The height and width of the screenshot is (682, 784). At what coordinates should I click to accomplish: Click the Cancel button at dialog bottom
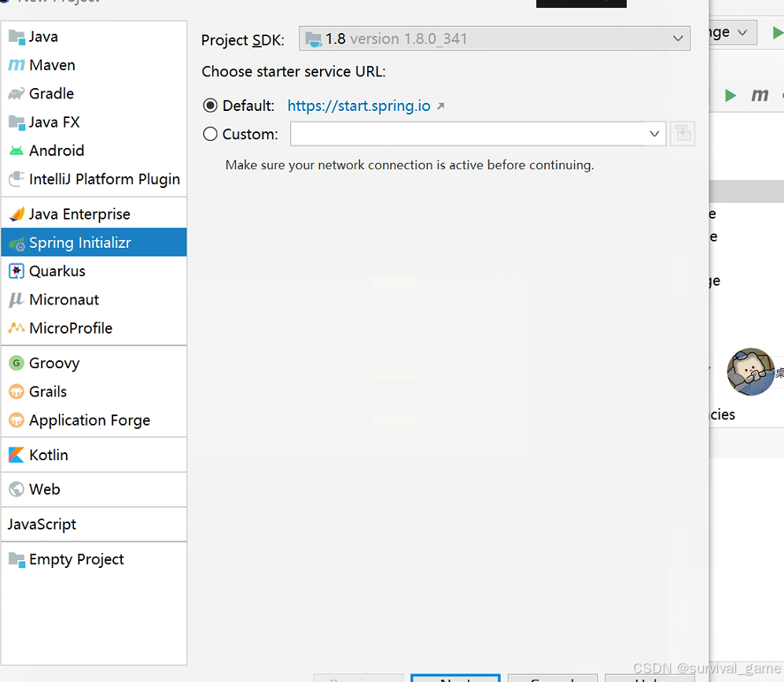[553, 678]
